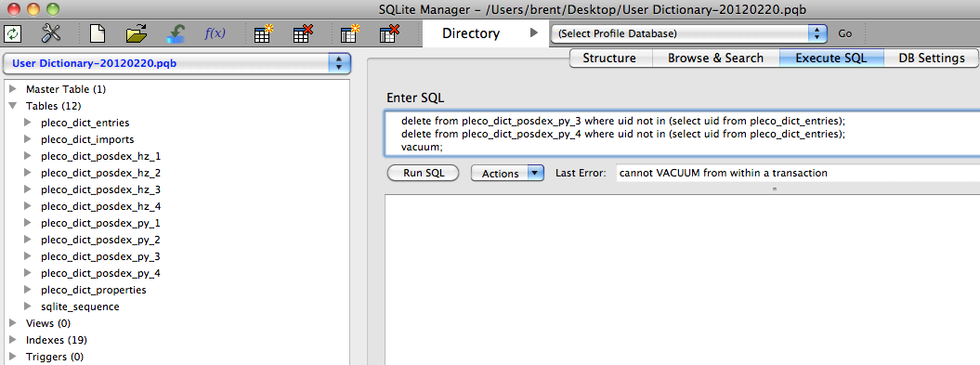This screenshot has width=980, height=365.
Task: Click the Run SQL button
Action: [x=424, y=173]
